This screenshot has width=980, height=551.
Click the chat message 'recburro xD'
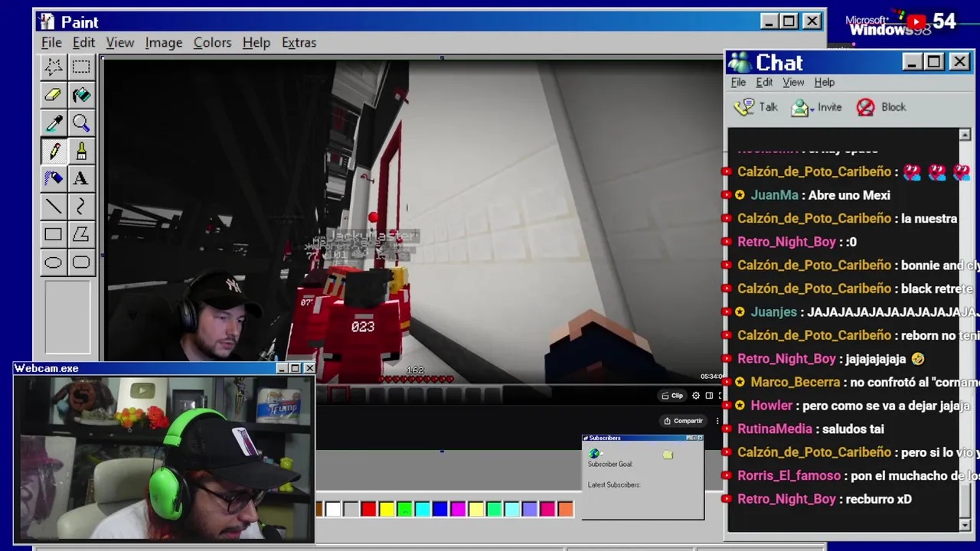878,499
